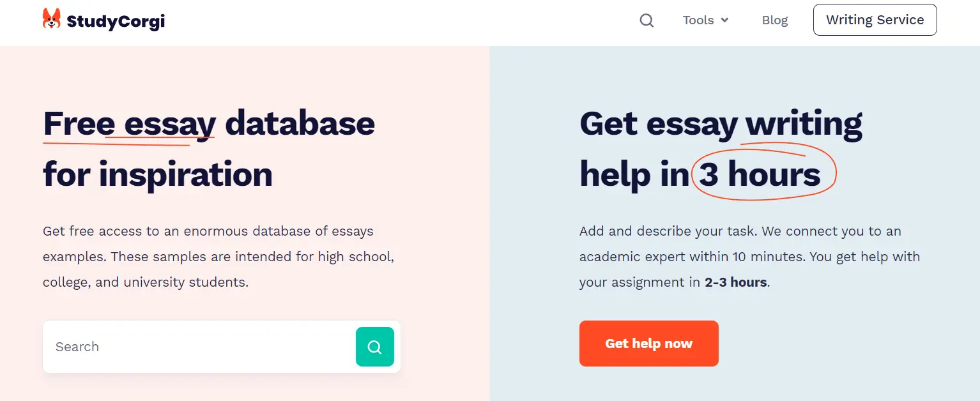Click the paragraph about connecting to an academic expert
Screen dimensions: 980x401
pyautogui.click(x=749, y=257)
